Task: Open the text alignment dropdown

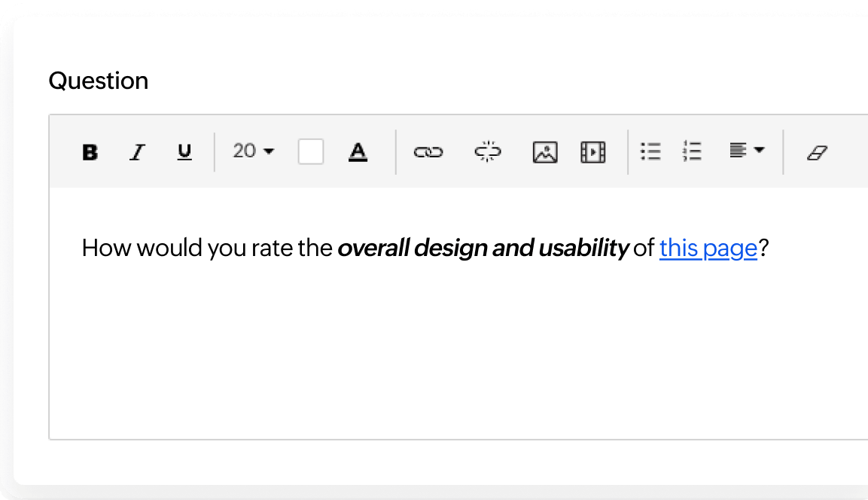Action: (x=746, y=150)
